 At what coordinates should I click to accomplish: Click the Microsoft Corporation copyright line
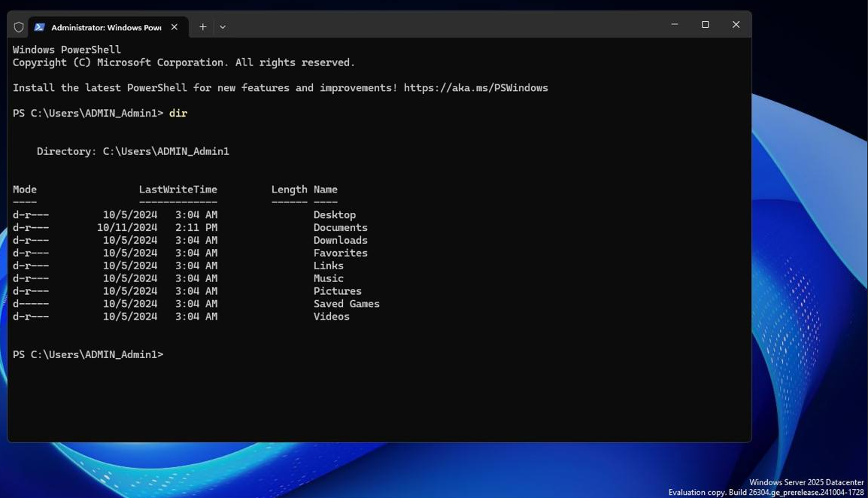[184, 62]
